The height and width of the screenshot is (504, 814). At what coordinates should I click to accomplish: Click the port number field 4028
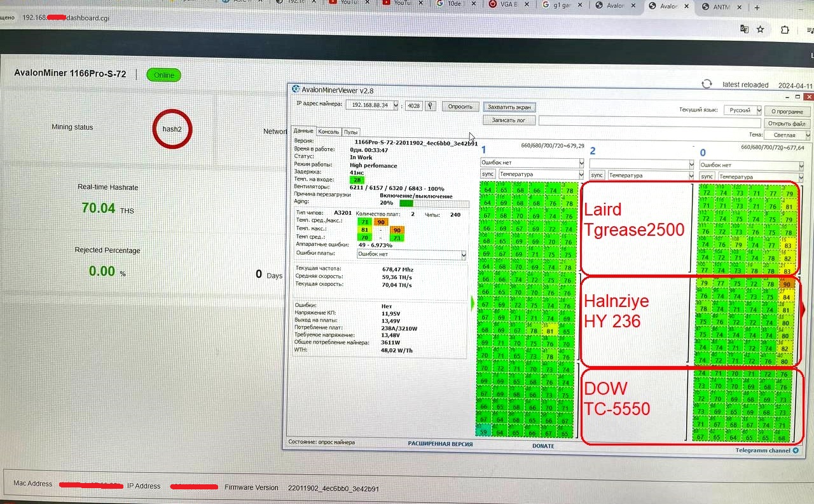(x=414, y=106)
